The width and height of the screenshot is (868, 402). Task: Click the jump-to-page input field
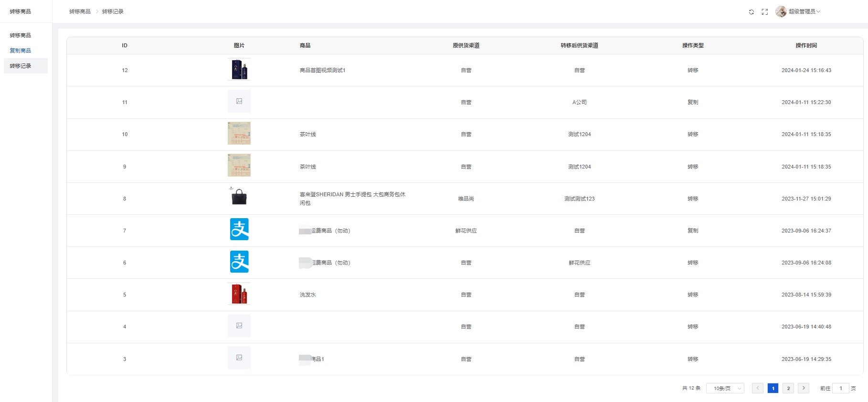pos(841,389)
